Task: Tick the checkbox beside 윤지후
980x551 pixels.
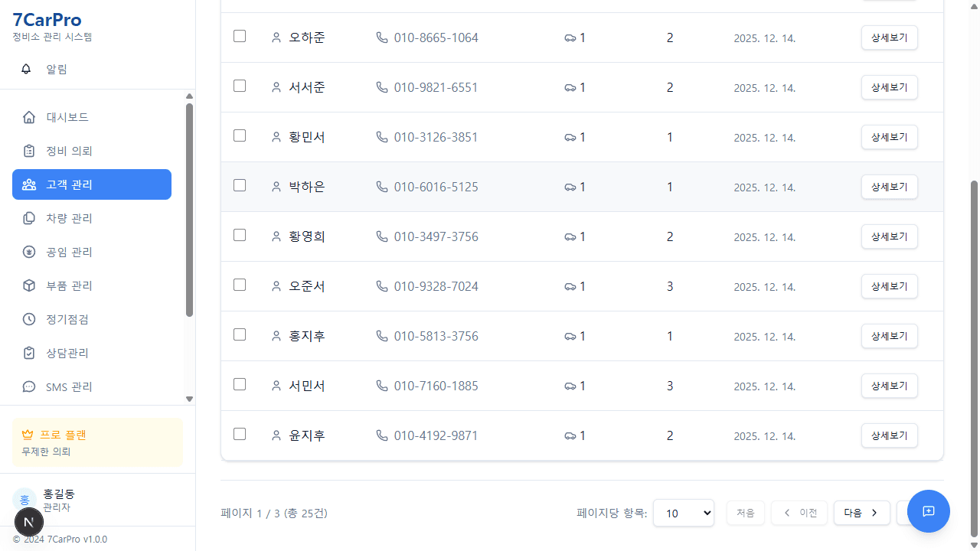Action: pos(239,434)
